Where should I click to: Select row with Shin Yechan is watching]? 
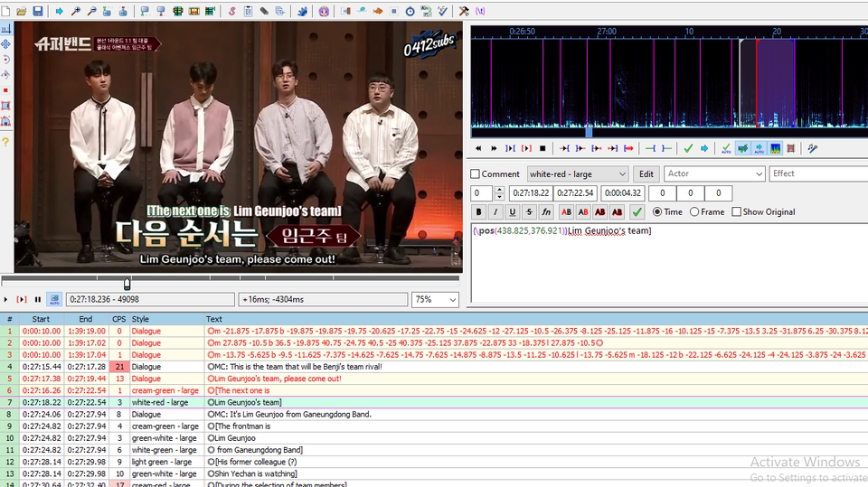[x=434, y=473]
